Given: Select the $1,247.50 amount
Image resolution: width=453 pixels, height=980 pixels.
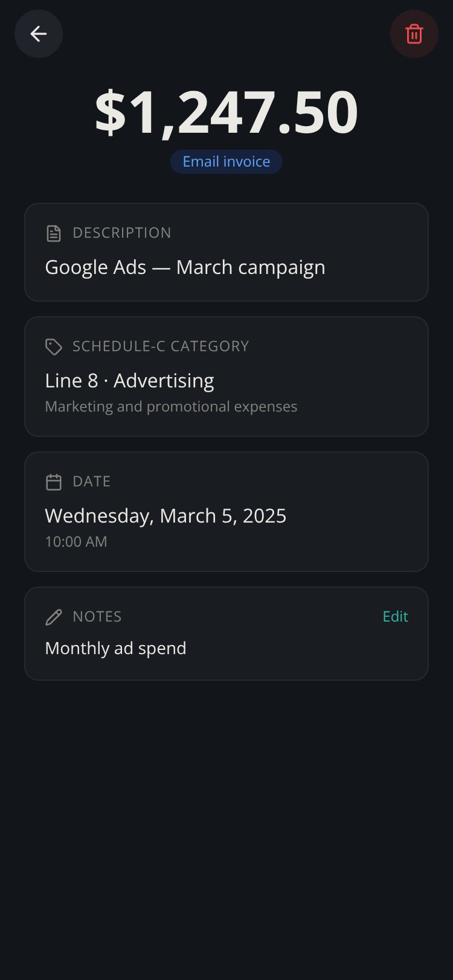Looking at the screenshot, I should 226,112.
